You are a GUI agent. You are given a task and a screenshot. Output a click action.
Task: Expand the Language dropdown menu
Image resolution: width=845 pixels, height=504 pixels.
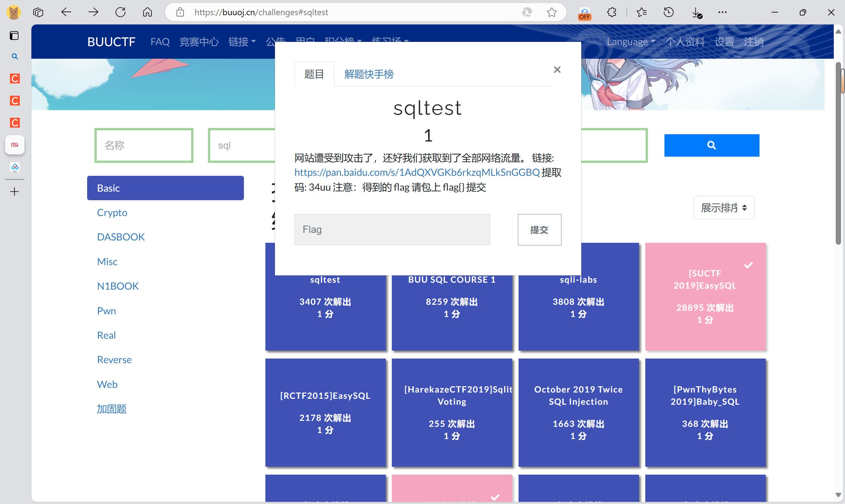630,42
